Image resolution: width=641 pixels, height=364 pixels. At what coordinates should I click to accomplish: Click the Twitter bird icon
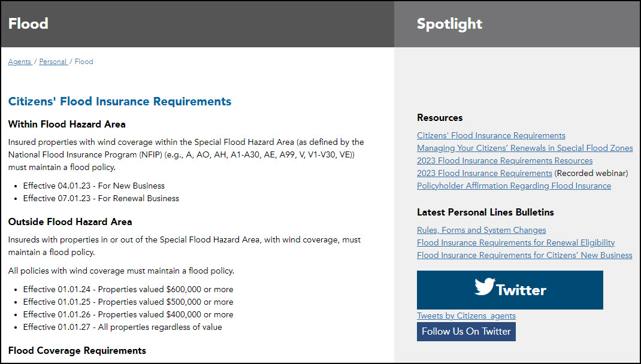[x=485, y=287]
